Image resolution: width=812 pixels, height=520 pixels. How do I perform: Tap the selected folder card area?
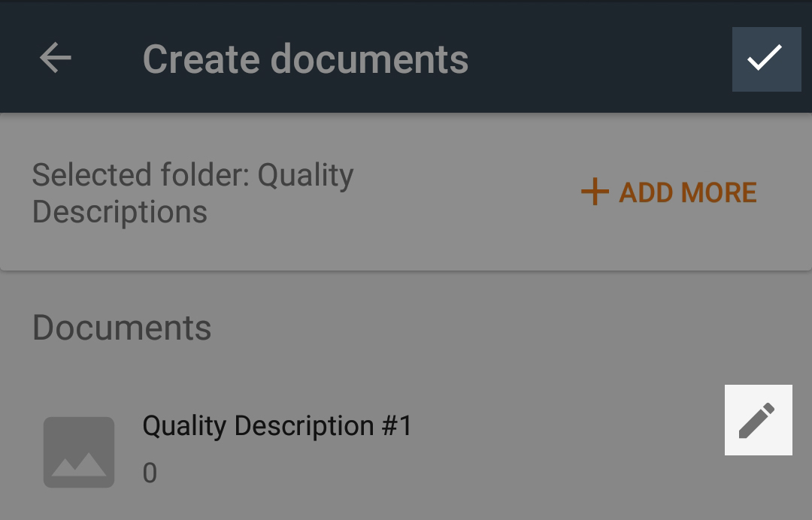406,192
